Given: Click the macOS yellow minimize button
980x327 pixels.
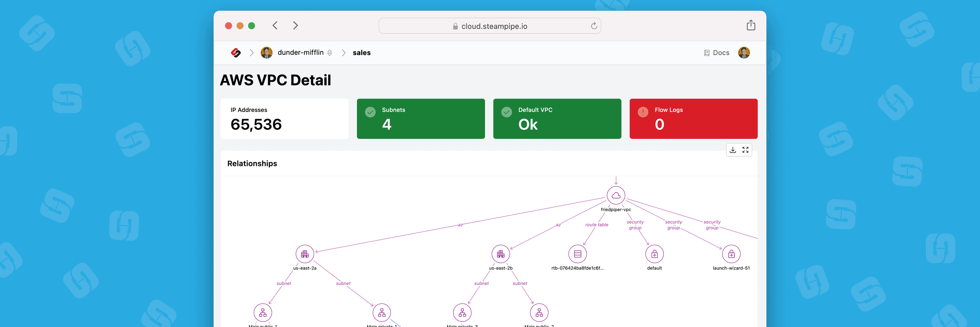Looking at the screenshot, I should pyautogui.click(x=240, y=25).
